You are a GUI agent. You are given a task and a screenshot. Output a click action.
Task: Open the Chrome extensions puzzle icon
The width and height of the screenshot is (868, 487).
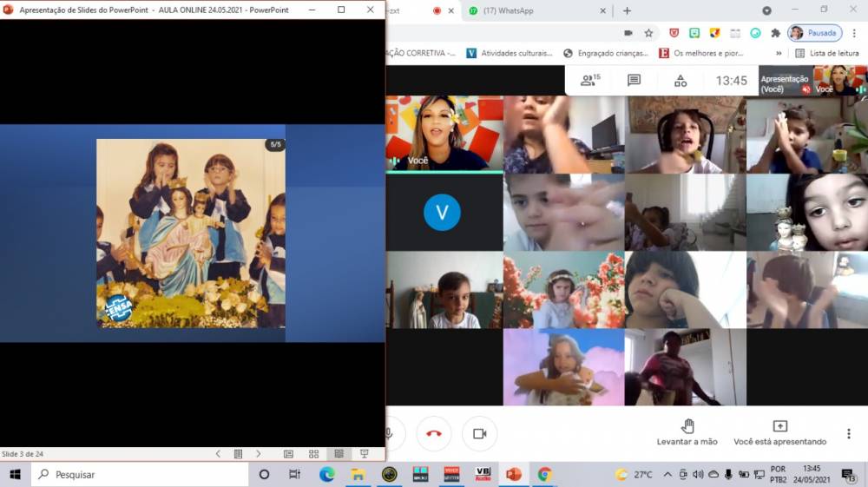click(772, 33)
